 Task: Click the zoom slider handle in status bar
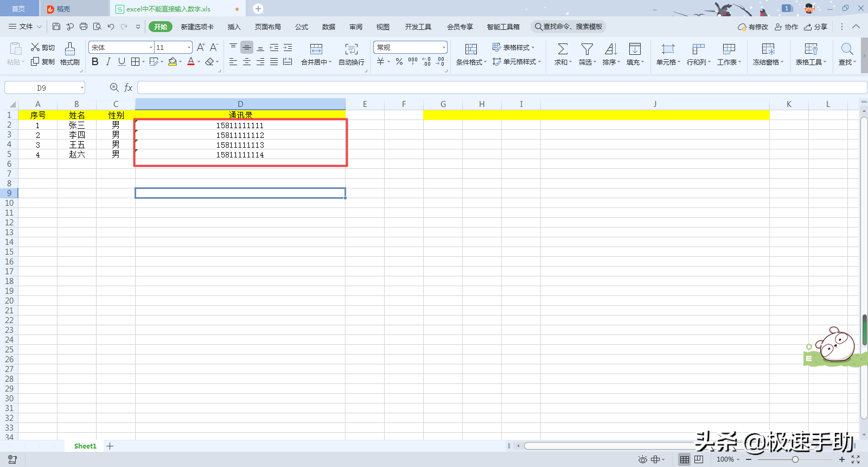(x=795, y=459)
